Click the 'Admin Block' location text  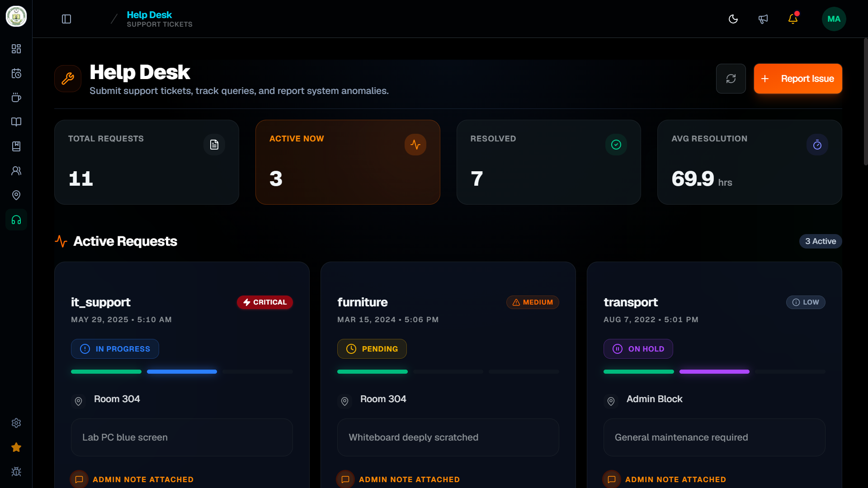tap(654, 399)
